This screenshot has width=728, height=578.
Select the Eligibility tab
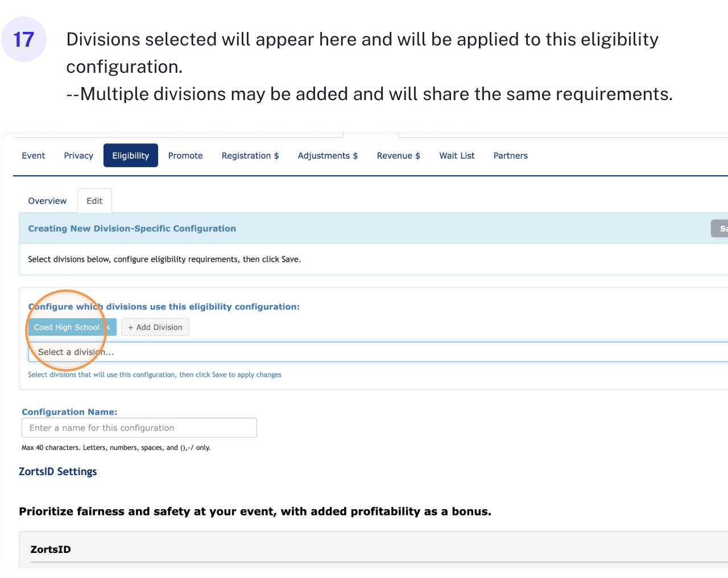(130, 156)
